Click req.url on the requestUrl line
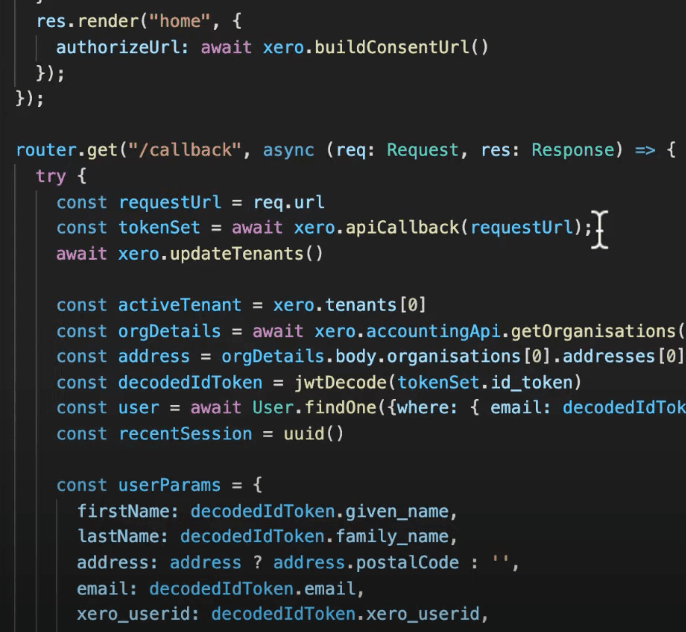Viewport: 686px width, 632px height. coord(289,202)
